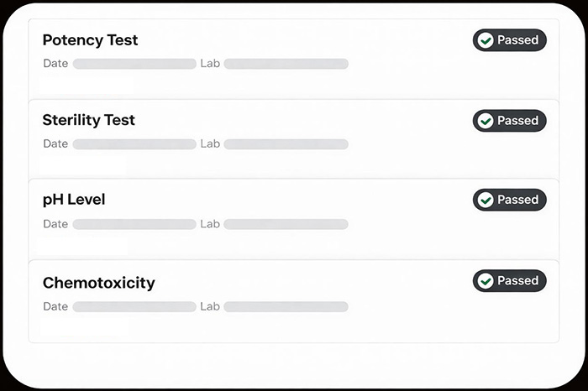The height and width of the screenshot is (391, 588).
Task: Click the pH Level date field
Action: (x=134, y=224)
